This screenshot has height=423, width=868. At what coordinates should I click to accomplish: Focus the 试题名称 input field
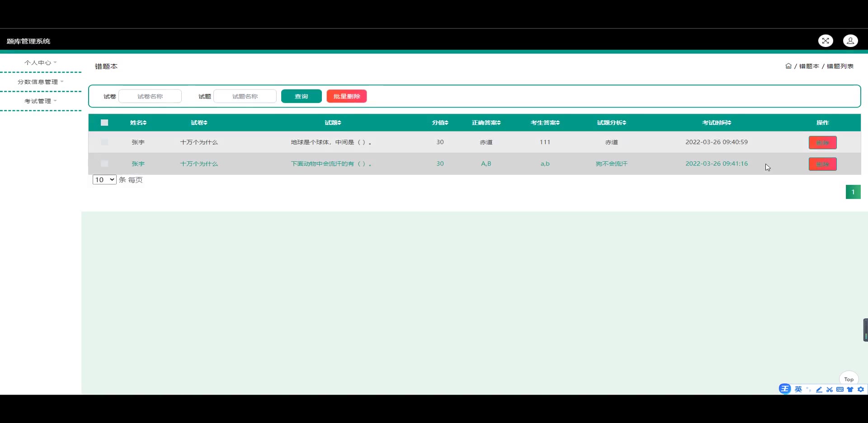click(245, 96)
